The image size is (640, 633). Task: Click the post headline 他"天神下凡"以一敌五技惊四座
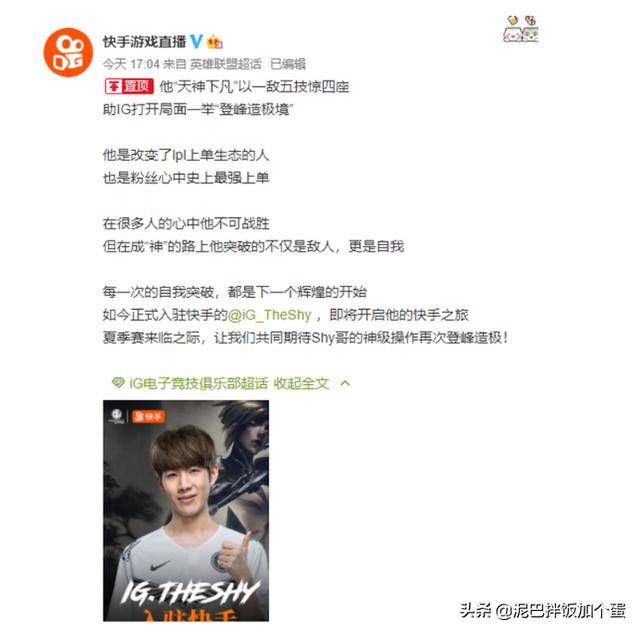(254, 87)
